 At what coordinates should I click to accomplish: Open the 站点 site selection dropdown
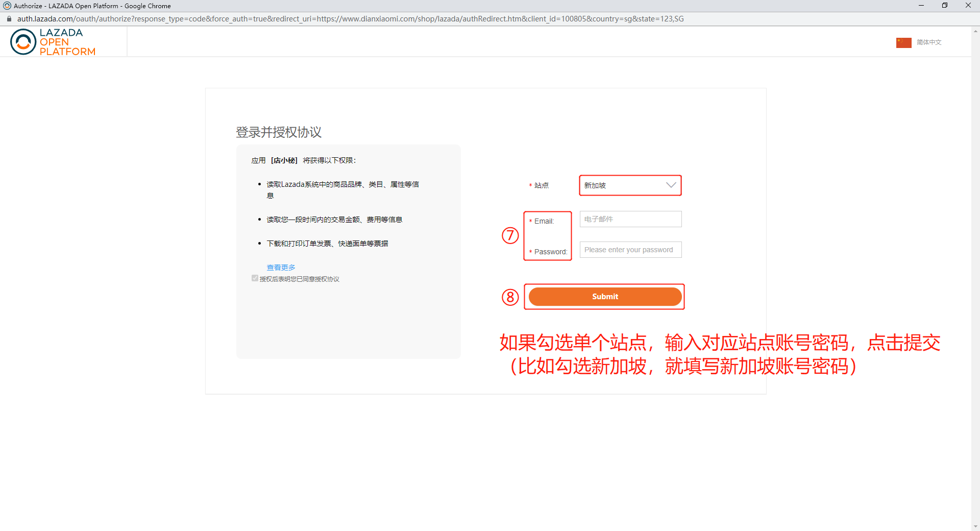[630, 185]
